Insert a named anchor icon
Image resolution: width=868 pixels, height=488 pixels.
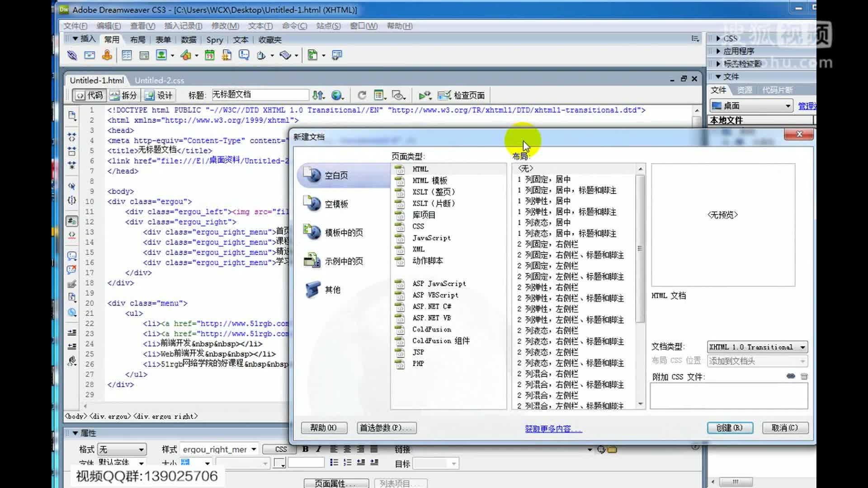coord(107,55)
